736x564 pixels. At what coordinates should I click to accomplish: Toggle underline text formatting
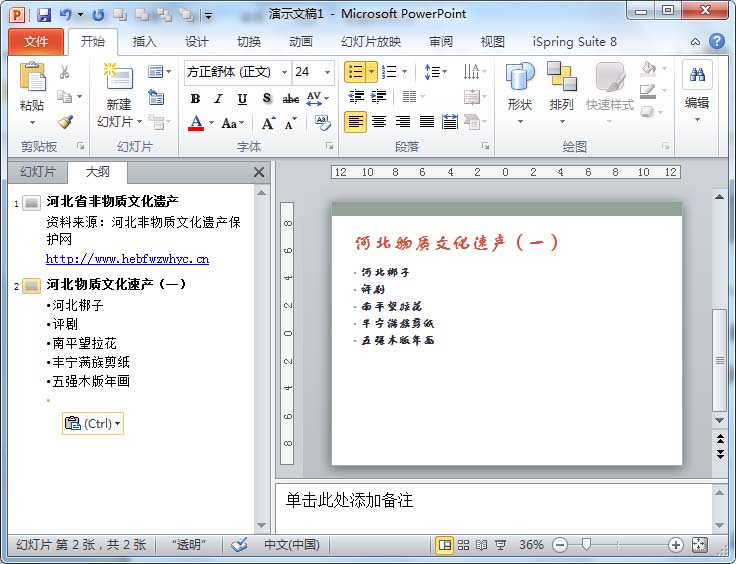point(243,99)
